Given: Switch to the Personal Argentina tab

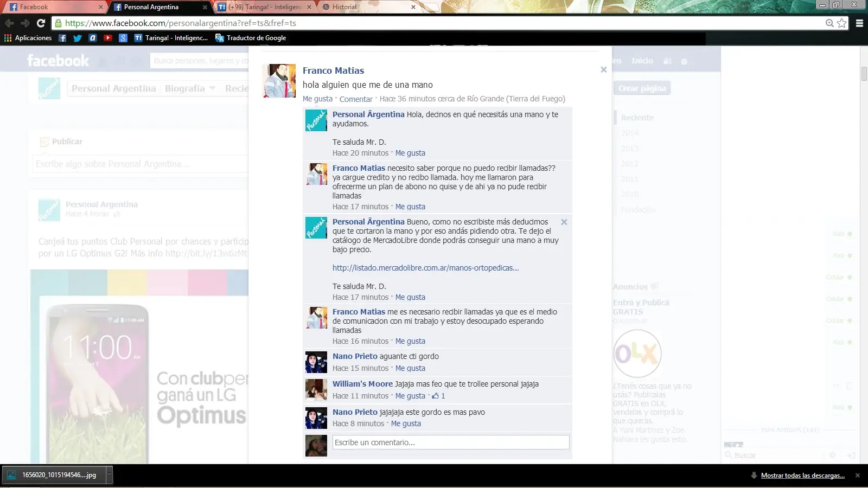Looking at the screenshot, I should click(x=157, y=7).
